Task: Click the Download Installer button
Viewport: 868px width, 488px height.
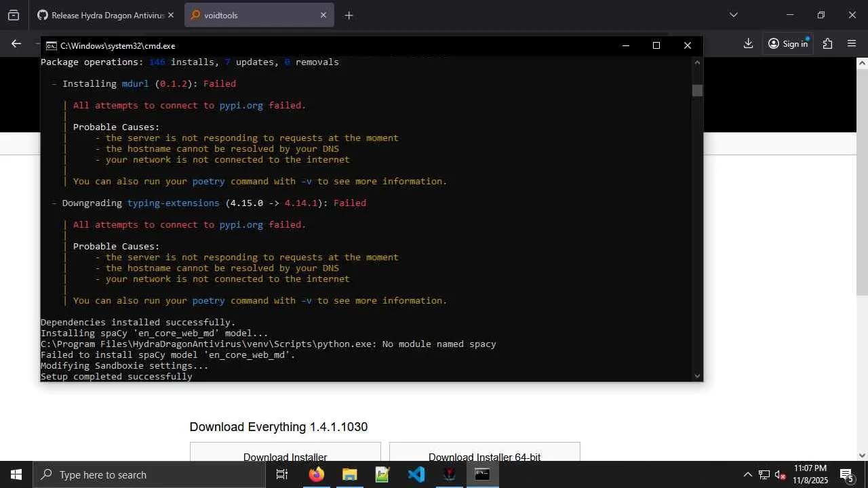Action: coord(285,451)
